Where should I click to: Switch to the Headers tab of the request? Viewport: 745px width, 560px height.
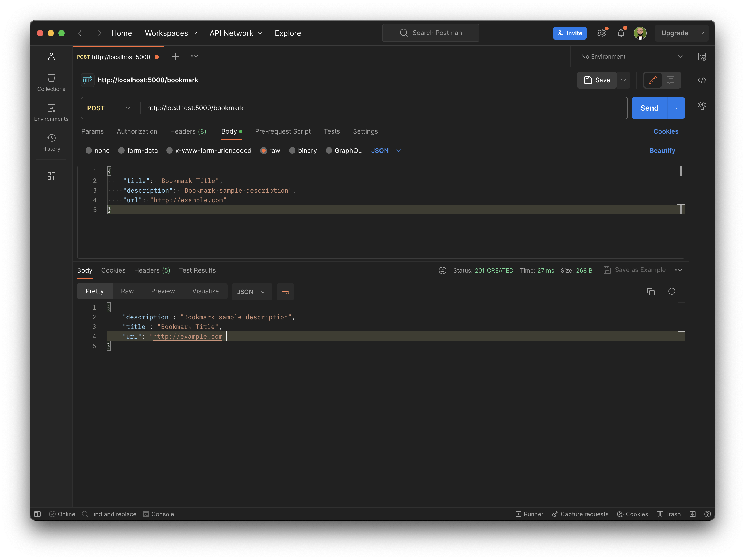(x=188, y=131)
